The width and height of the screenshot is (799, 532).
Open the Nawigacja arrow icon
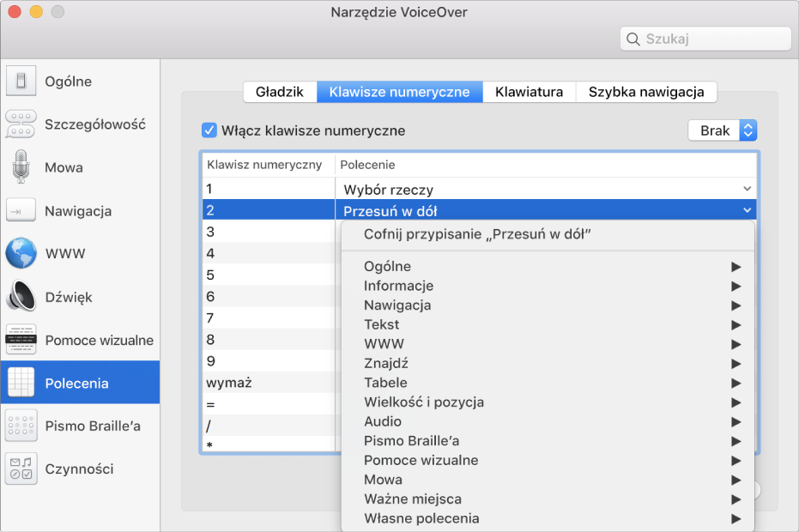21,211
